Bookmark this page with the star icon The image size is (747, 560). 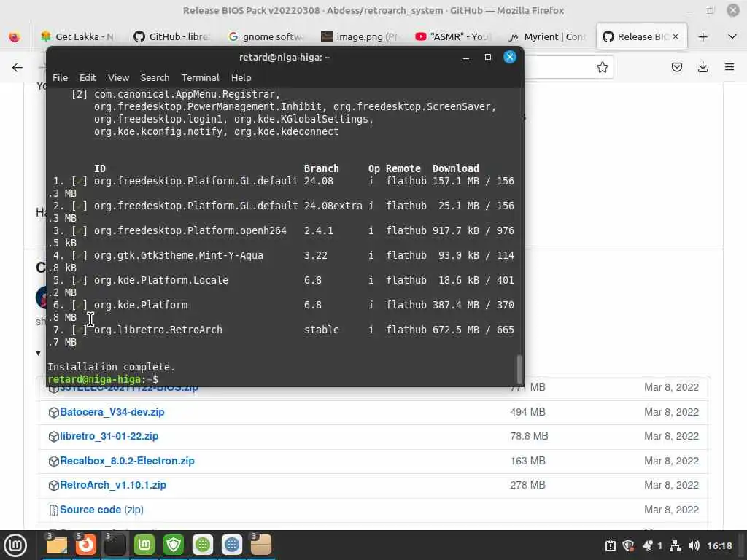(x=602, y=67)
